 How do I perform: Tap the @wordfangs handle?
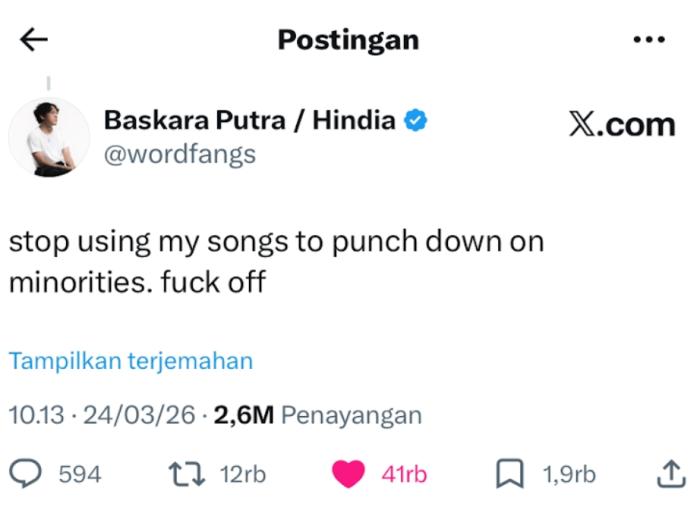pyautogui.click(x=179, y=154)
